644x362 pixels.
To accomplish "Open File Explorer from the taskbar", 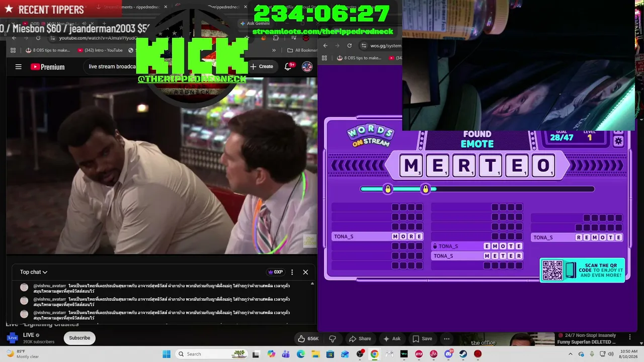I will [315, 354].
